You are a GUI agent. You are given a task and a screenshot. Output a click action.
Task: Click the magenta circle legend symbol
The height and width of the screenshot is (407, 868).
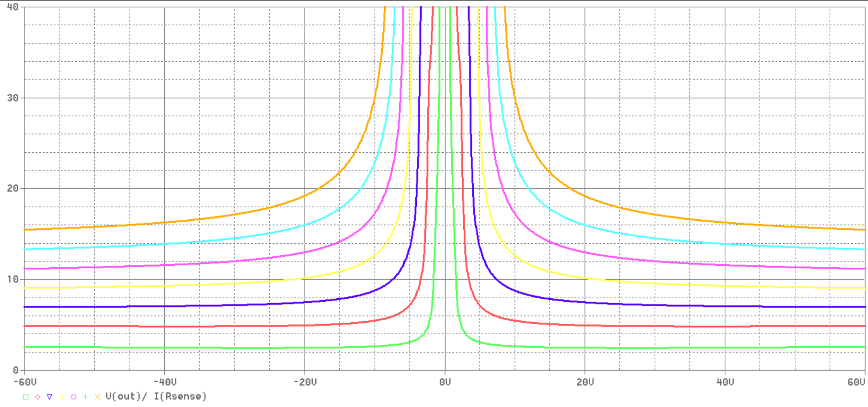click(x=74, y=396)
